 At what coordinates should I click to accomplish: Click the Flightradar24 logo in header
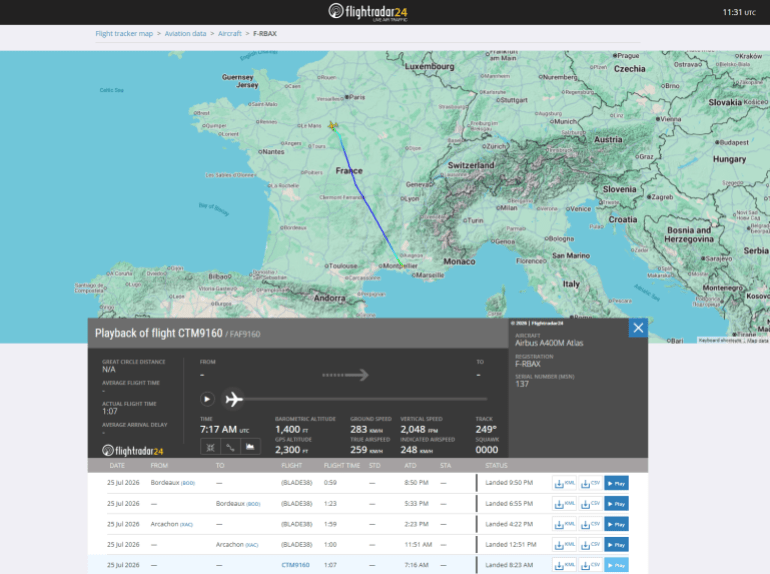click(x=368, y=12)
